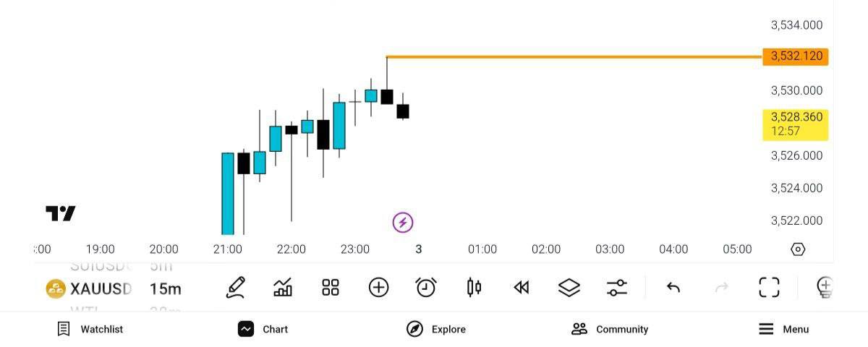Tap the add symbol plus icon
This screenshot has height=347, width=868.
click(378, 288)
